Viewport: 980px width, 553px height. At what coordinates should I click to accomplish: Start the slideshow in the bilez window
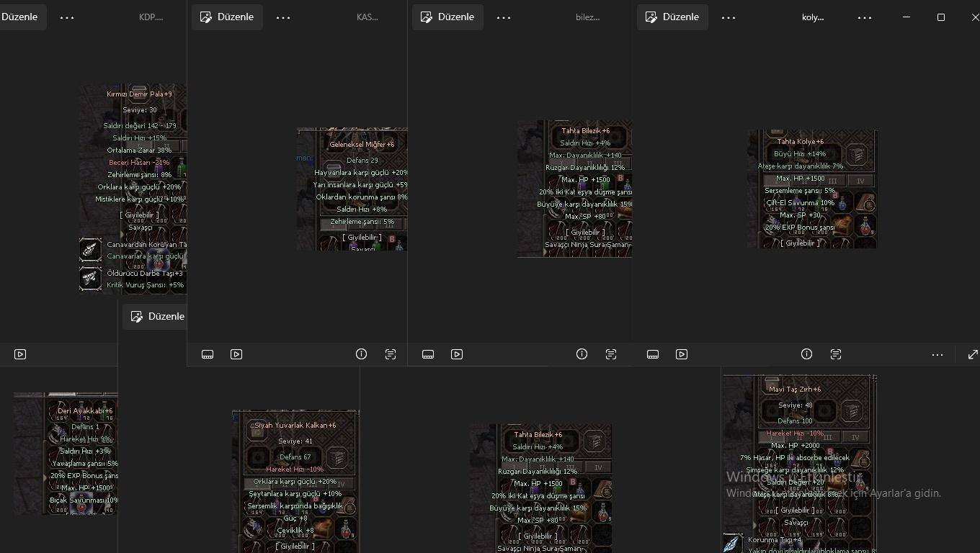pyautogui.click(x=457, y=354)
